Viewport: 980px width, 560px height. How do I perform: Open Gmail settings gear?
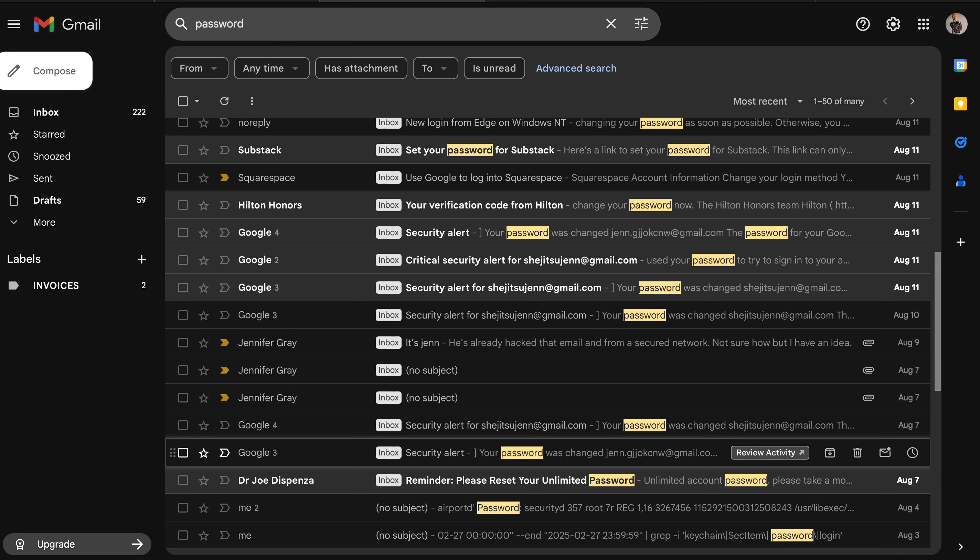pyautogui.click(x=893, y=24)
